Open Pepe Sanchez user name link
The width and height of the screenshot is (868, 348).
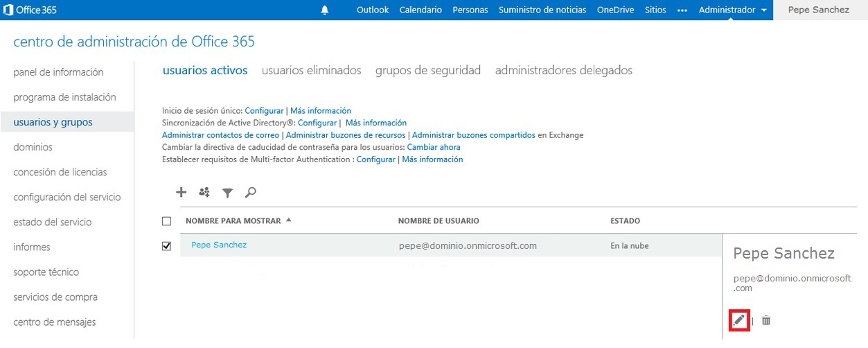219,245
